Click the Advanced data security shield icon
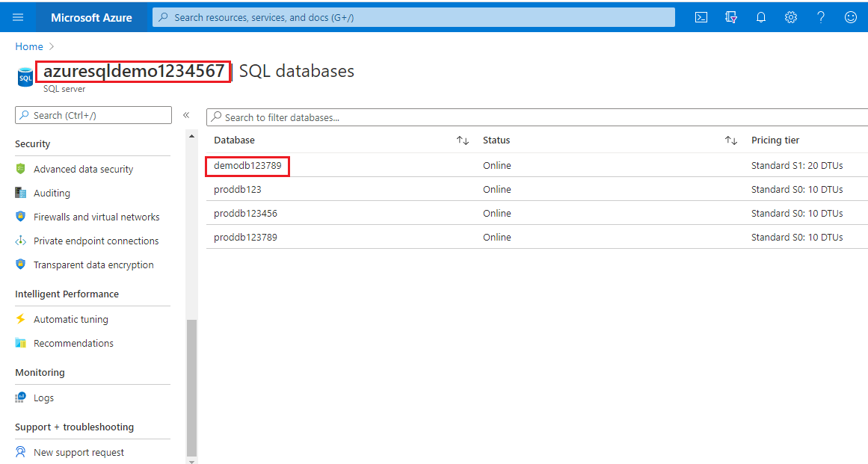Image resolution: width=868 pixels, height=464 pixels. tap(20, 169)
